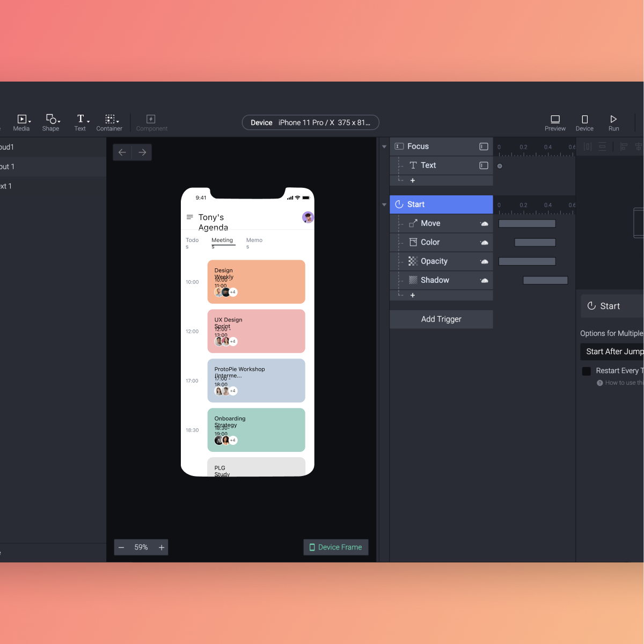Screen dimensions: 644x644
Task: Select the UX Design Sprint card
Action: [x=257, y=331]
